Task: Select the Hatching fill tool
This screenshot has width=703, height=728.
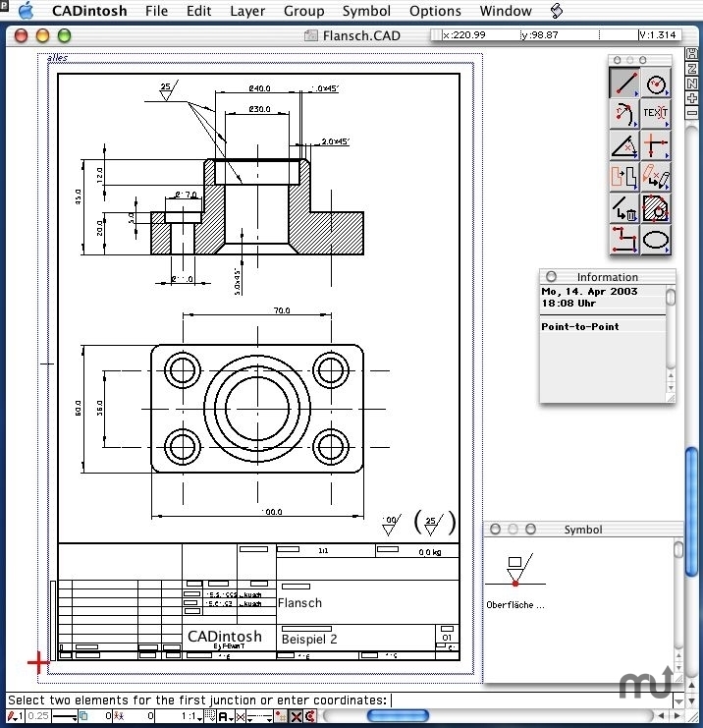Action: (x=656, y=207)
